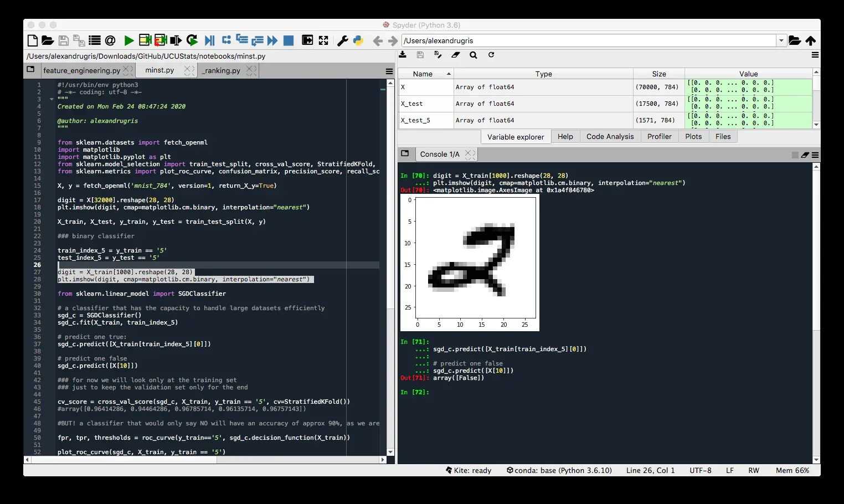Click the @ symbol finder icon
The height and width of the screenshot is (504, 844).
click(x=110, y=40)
